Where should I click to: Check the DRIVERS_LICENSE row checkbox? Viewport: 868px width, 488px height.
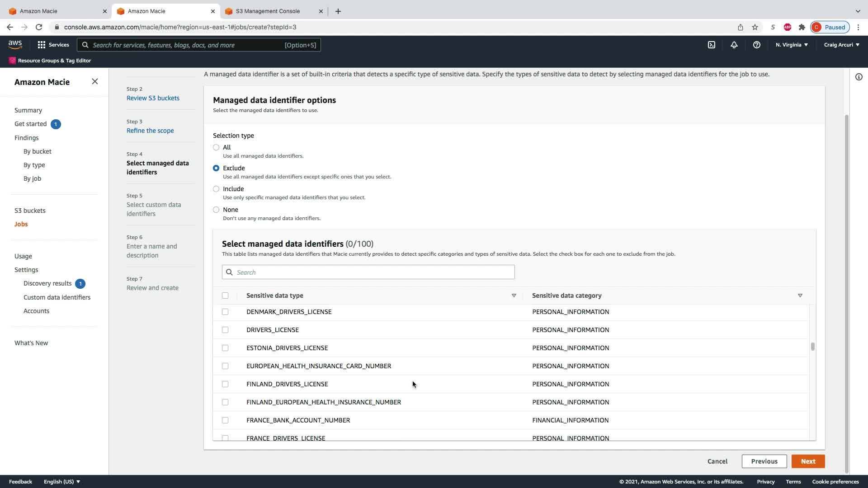[x=225, y=330]
